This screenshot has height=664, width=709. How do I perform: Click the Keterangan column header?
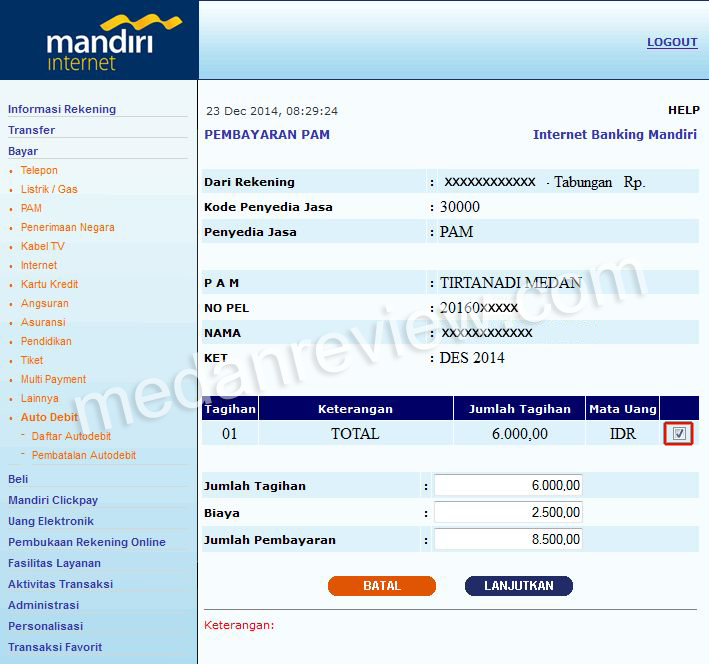point(355,409)
